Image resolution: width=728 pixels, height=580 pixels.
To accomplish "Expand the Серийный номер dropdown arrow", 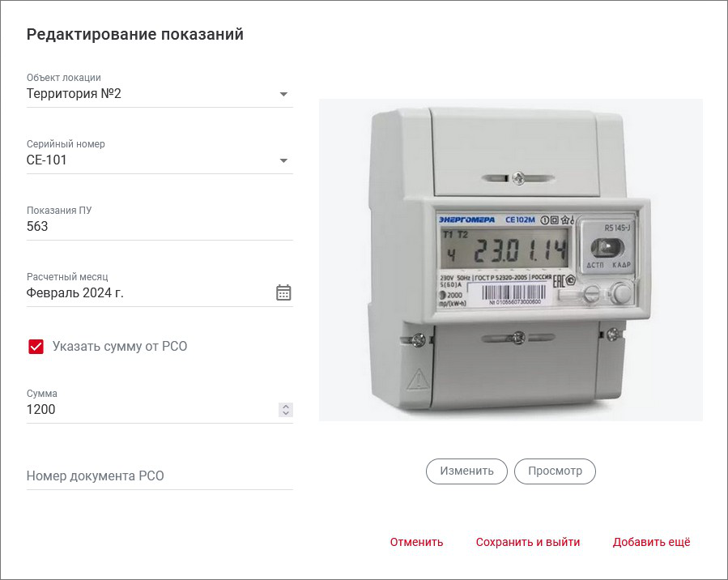I will (x=283, y=160).
